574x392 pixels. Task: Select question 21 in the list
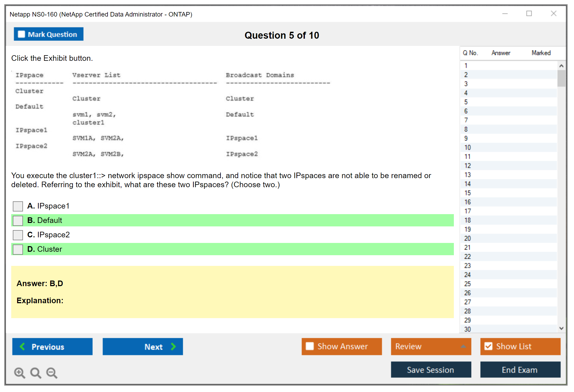467,247
